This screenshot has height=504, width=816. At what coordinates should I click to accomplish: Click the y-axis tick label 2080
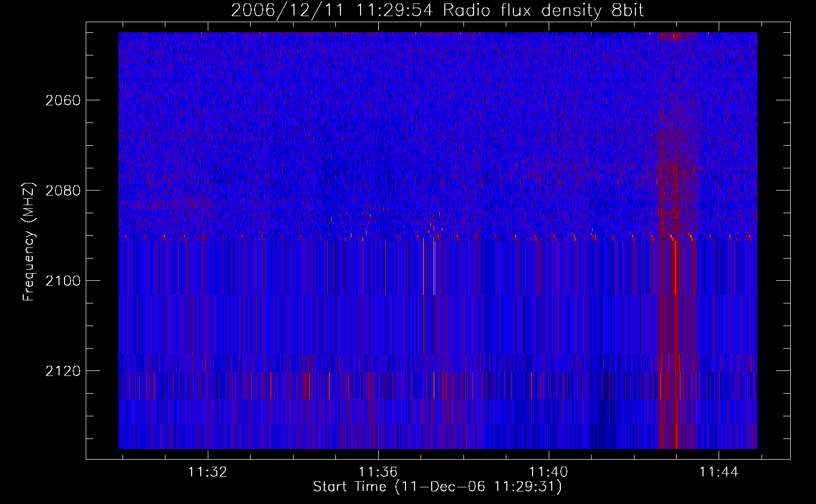click(63, 191)
